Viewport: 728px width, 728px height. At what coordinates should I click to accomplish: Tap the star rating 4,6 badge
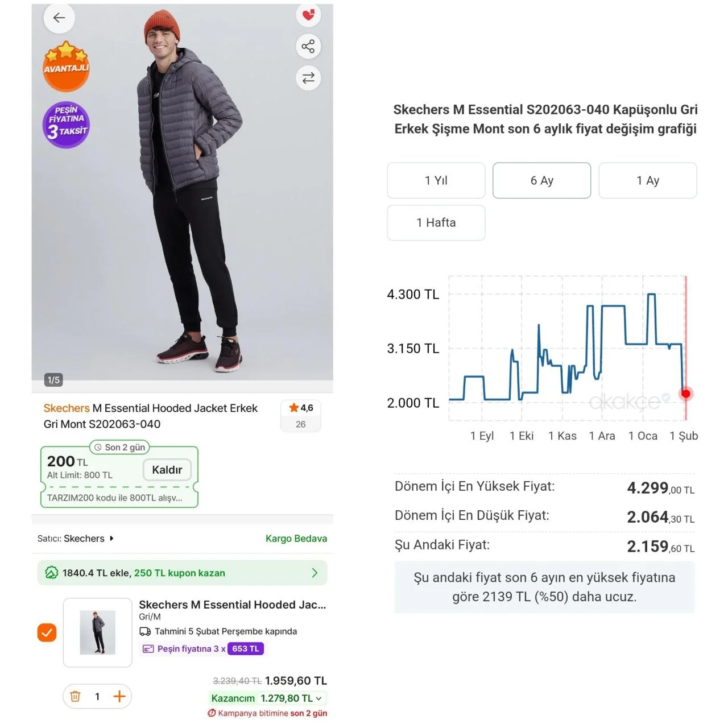301,416
